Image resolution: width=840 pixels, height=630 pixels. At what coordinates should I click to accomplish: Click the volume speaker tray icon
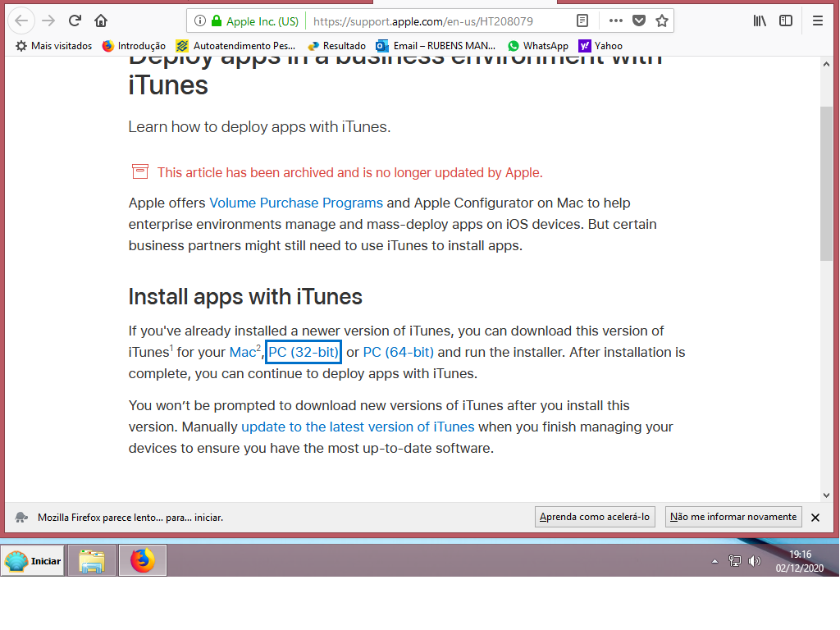[755, 562]
